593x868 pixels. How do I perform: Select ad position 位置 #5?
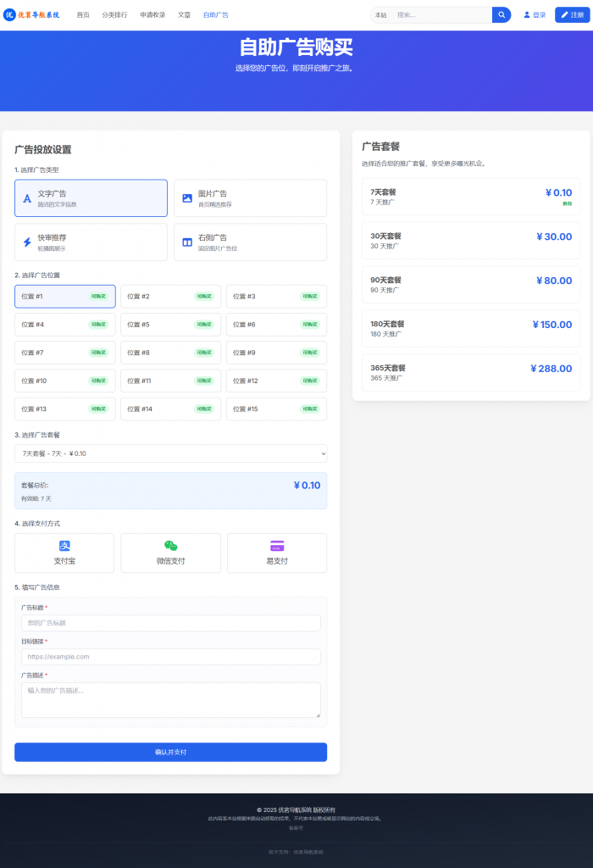170,325
